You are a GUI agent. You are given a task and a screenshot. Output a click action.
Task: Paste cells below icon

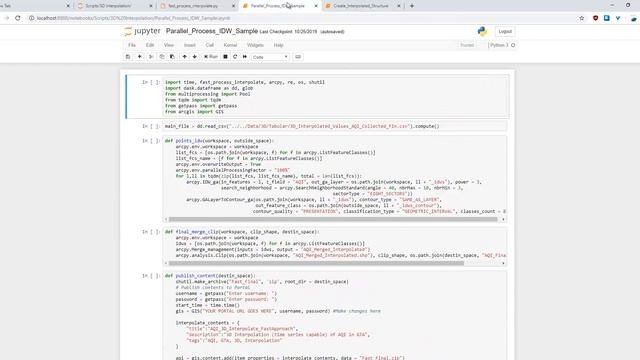[x=172, y=57]
